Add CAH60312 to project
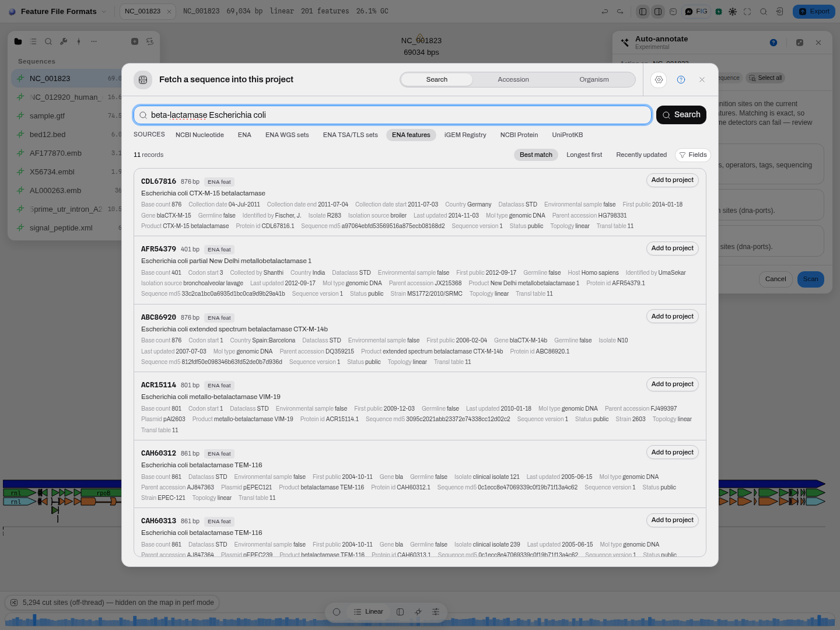The height and width of the screenshot is (630, 840). tap(673, 452)
